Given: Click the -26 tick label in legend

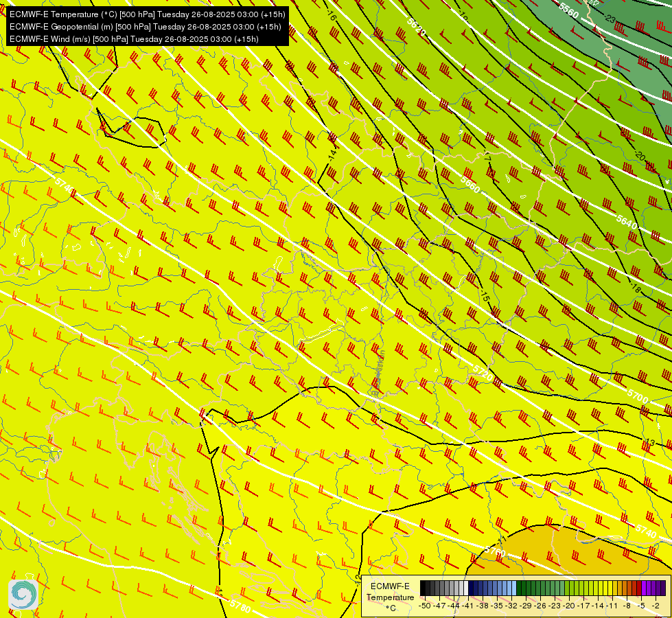Looking at the screenshot, I should point(542,606).
